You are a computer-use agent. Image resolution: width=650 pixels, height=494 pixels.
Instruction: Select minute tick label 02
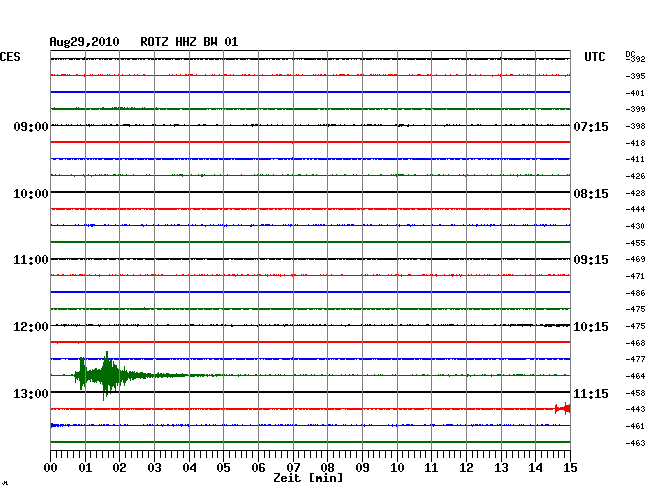point(119,468)
